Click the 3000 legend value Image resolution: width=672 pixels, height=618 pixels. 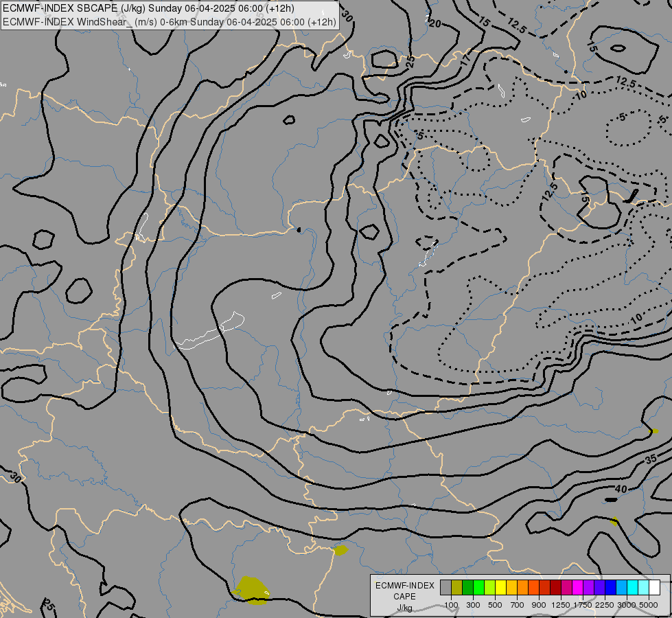pyautogui.click(x=627, y=605)
